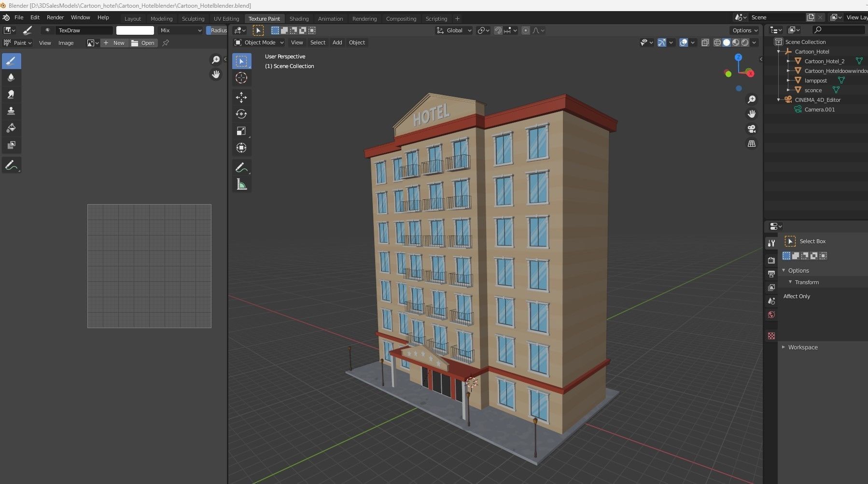Click the Open image button

(x=143, y=43)
